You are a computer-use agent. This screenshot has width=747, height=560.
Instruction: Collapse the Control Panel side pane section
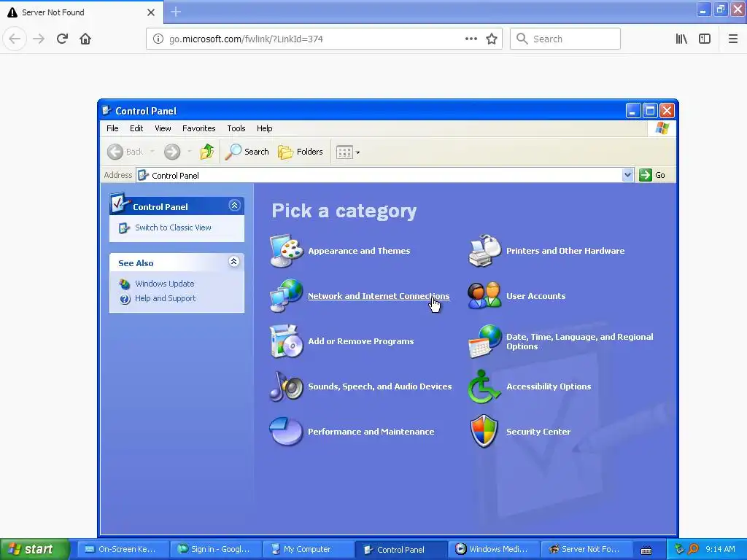tap(234, 205)
